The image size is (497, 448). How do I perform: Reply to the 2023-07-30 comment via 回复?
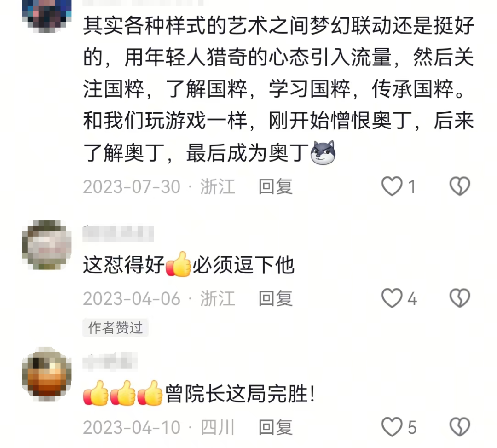(x=275, y=186)
